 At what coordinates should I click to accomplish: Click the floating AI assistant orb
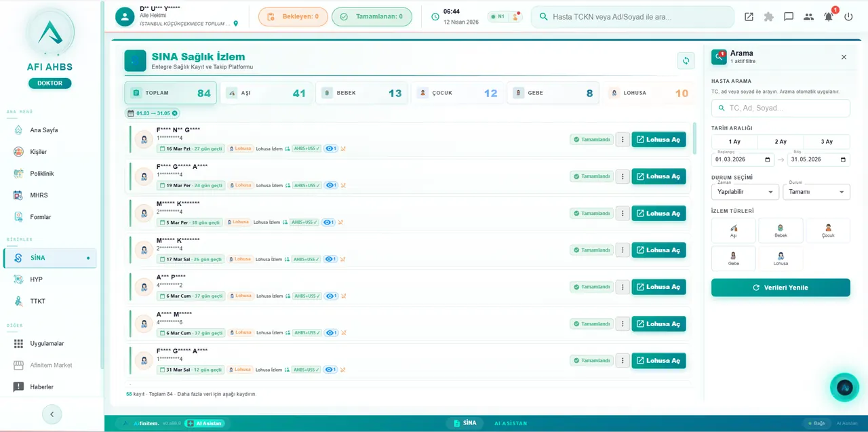844,387
